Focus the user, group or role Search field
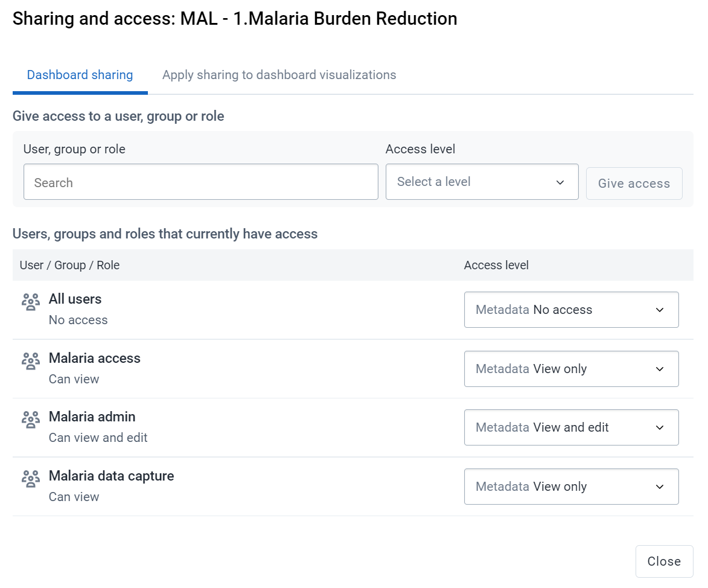 (x=201, y=182)
